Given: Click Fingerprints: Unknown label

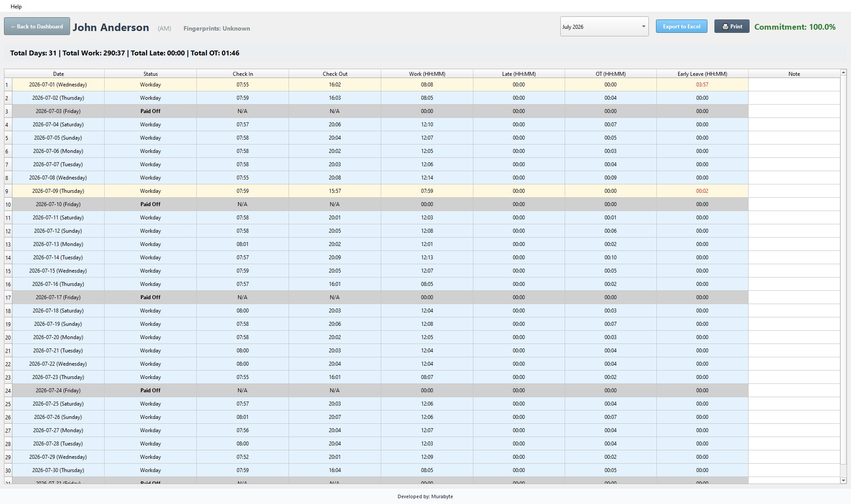Looking at the screenshot, I should click(217, 28).
